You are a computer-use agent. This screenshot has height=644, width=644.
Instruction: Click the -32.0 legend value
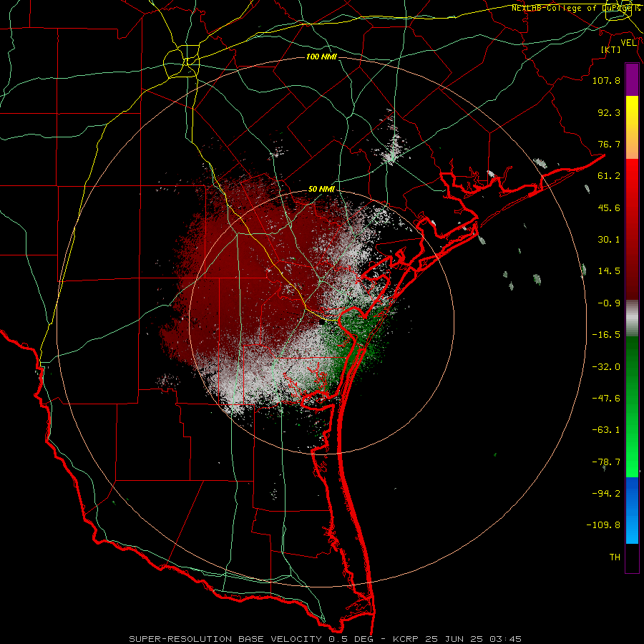click(606, 367)
